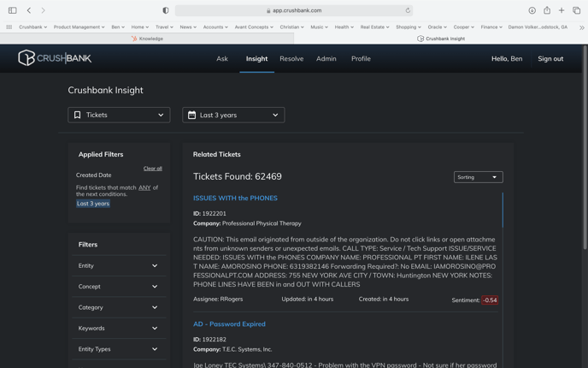Open the downloads icon in Safari toolbar
588x368 pixels.
pyautogui.click(x=532, y=10)
